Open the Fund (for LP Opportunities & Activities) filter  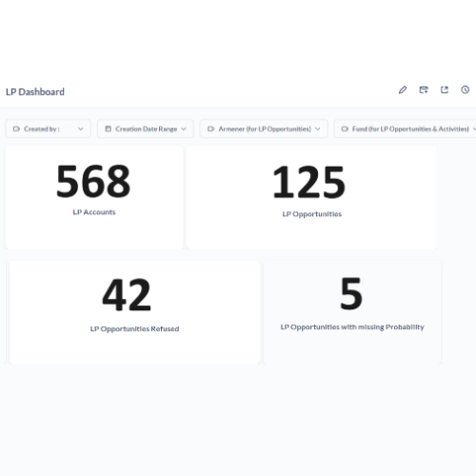406,129
